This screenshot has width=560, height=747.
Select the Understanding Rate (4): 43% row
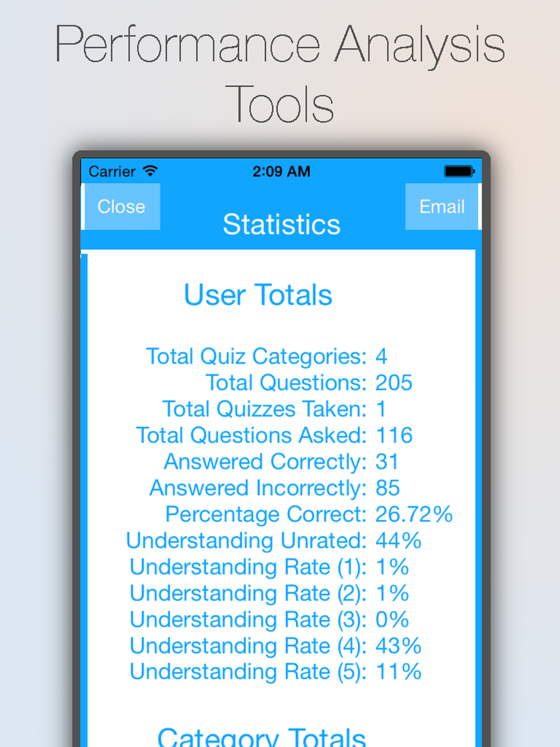pos(276,646)
